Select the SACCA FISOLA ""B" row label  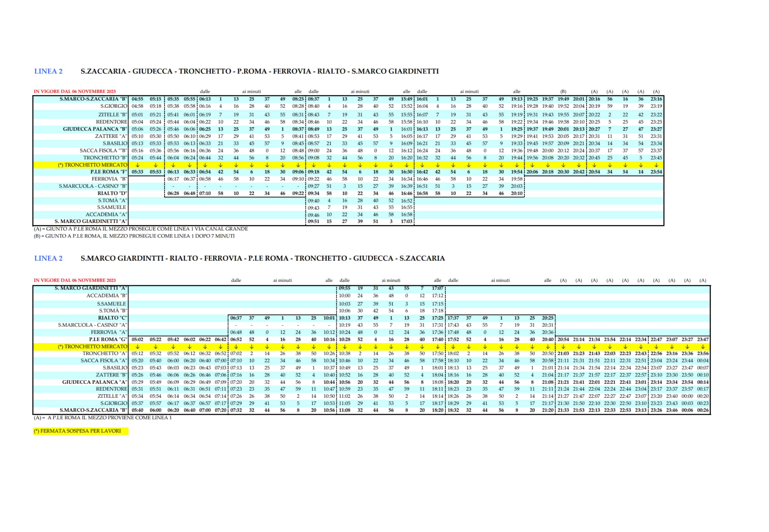103,151
